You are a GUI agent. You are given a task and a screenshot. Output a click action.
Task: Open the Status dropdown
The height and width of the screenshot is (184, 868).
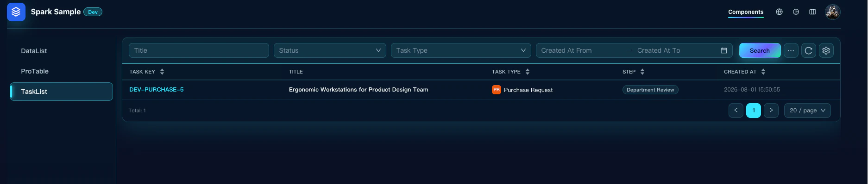pos(330,50)
